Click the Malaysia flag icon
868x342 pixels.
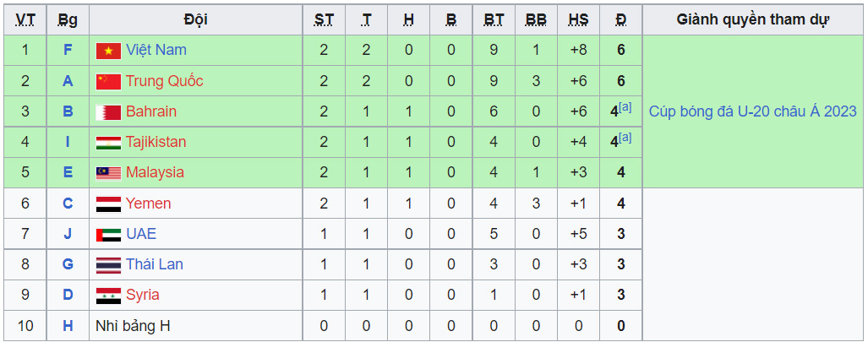tap(108, 173)
